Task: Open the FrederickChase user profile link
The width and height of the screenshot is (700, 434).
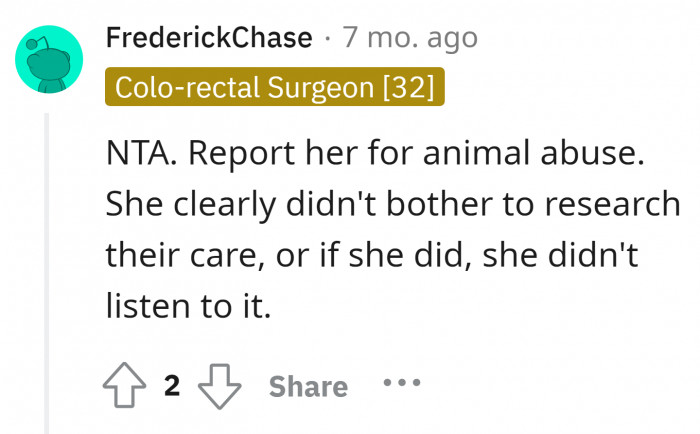Action: click(x=209, y=39)
